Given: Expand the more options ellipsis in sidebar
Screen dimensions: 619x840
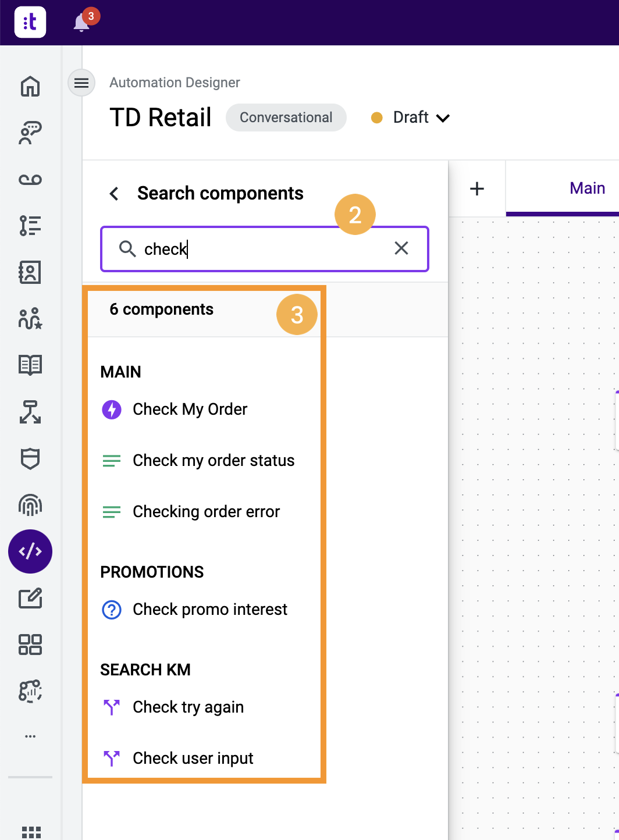Looking at the screenshot, I should 30,736.
